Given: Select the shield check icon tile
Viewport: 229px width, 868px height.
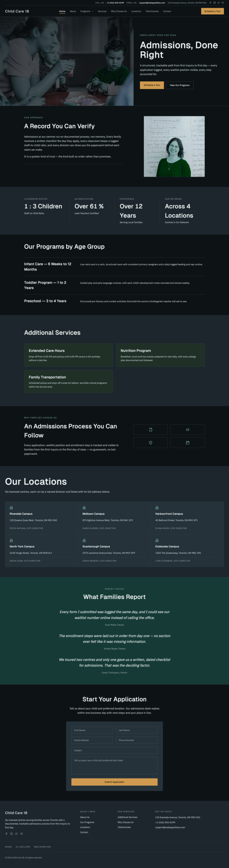Looking at the screenshot, I should tap(151, 442).
